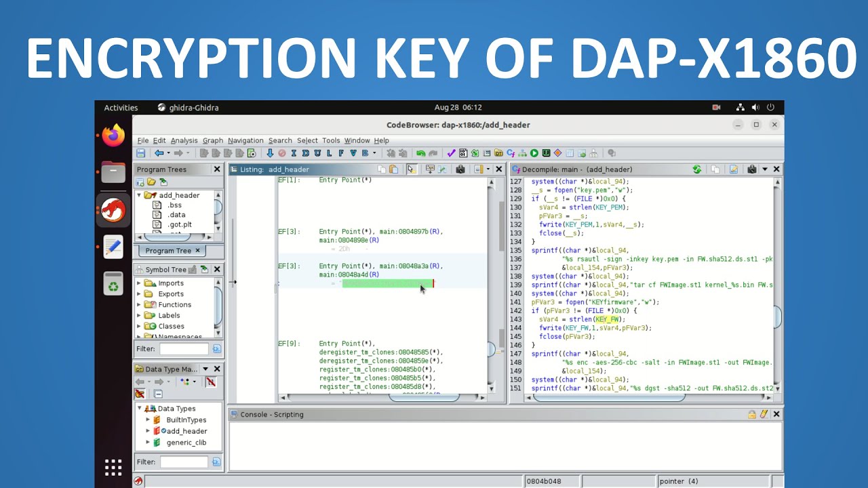This screenshot has width=868, height=488.
Task: Take Listing snapshot with camera icon
Action: [x=460, y=169]
